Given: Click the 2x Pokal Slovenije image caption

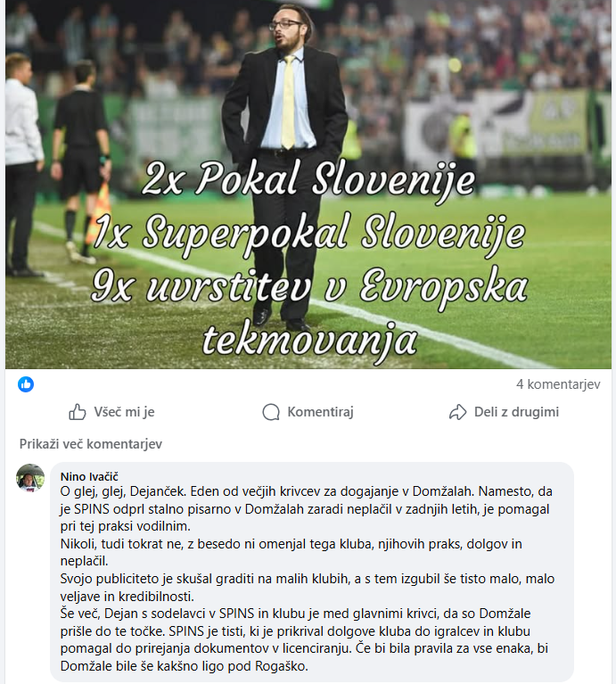Looking at the screenshot, I should 308,180.
